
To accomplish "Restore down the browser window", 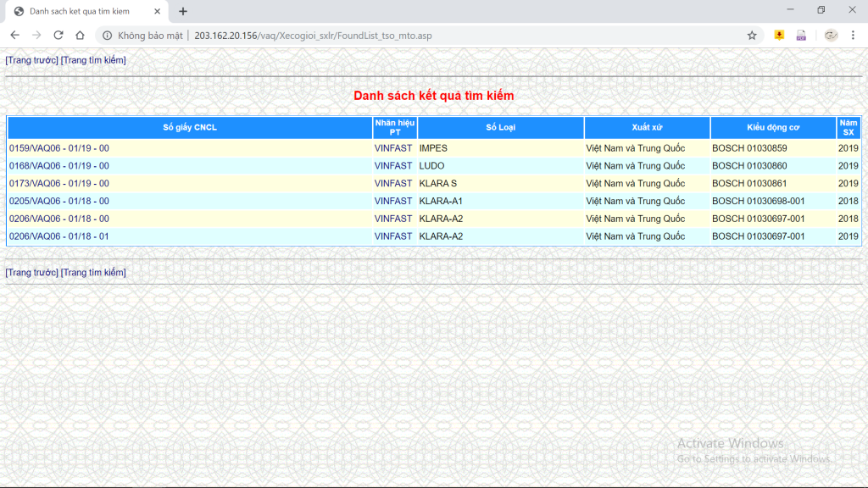I will point(821,10).
